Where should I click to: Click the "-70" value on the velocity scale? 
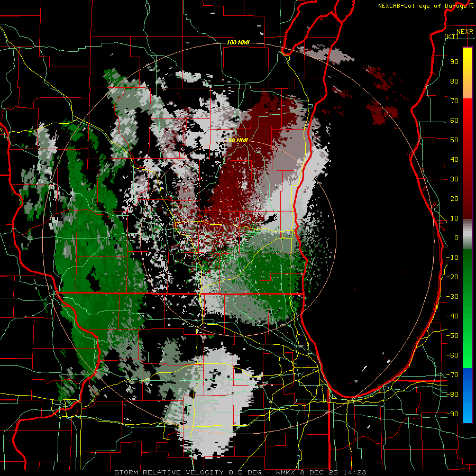pyautogui.click(x=452, y=375)
